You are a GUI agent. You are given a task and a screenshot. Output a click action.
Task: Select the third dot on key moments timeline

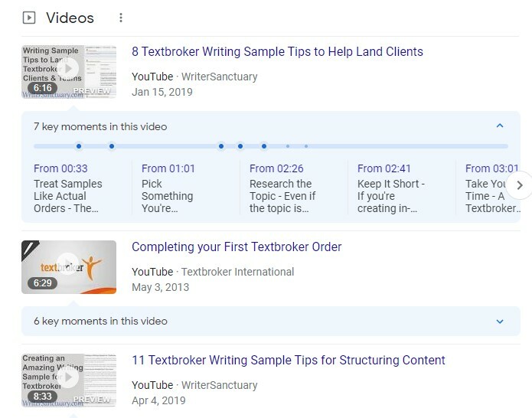click(x=221, y=146)
